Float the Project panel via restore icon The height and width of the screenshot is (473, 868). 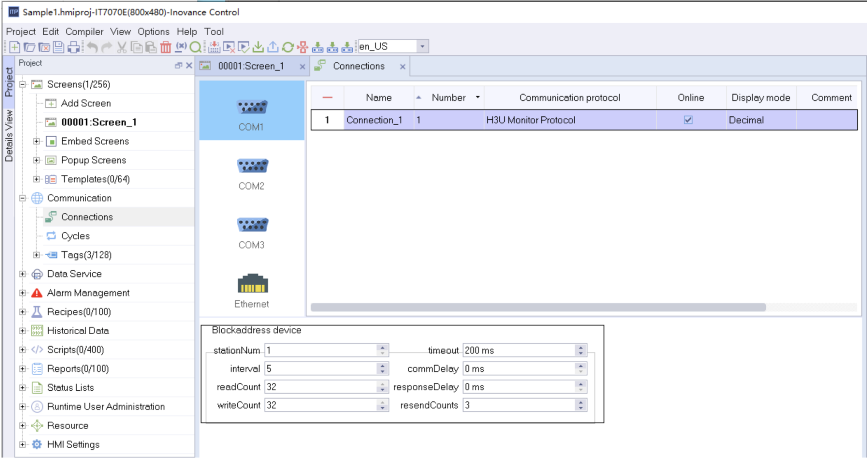(178, 65)
